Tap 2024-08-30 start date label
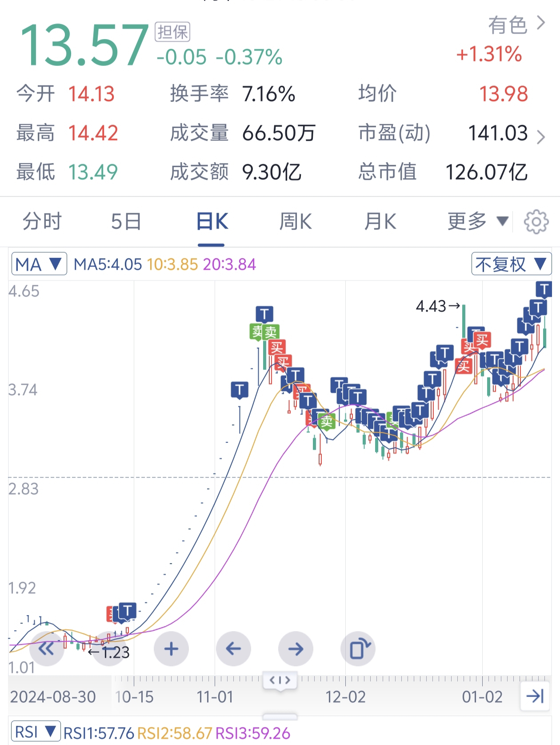 click(53, 697)
